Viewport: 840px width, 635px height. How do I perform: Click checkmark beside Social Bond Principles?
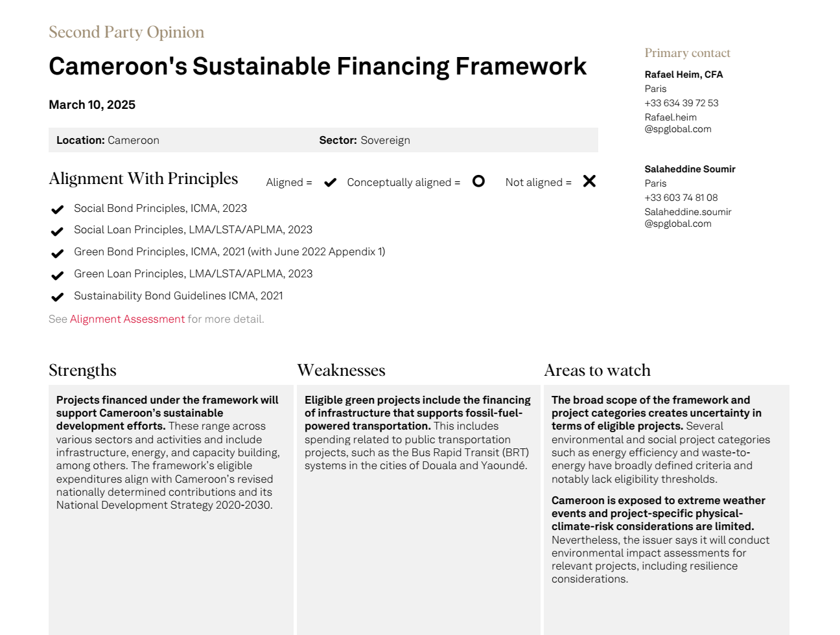point(57,209)
